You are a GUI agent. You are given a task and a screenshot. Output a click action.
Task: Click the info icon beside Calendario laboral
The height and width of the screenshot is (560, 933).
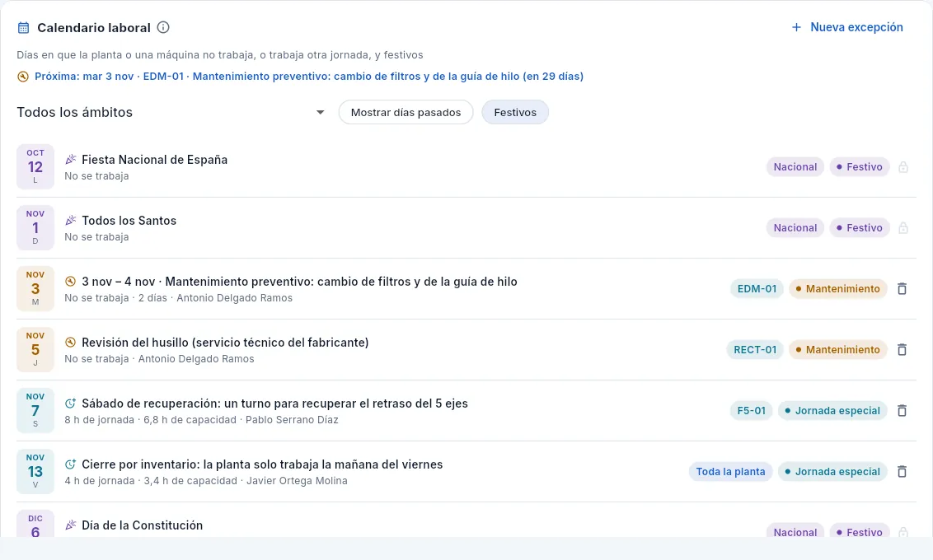coord(163,27)
